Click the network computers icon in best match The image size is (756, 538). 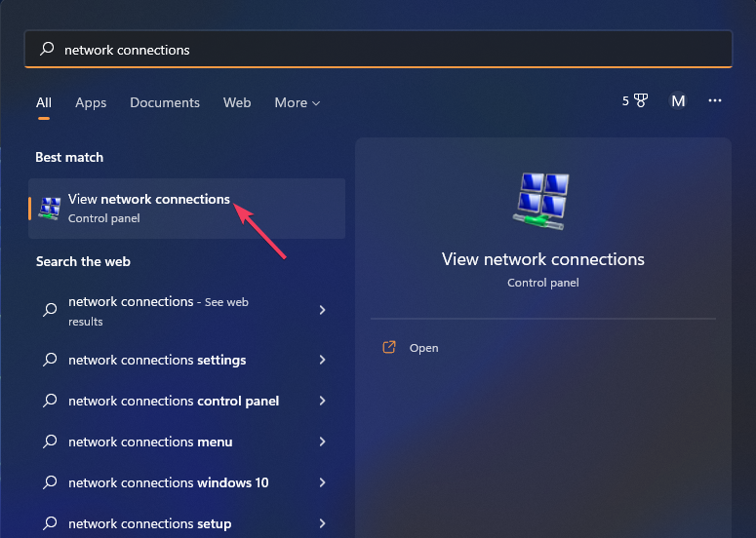coord(50,208)
